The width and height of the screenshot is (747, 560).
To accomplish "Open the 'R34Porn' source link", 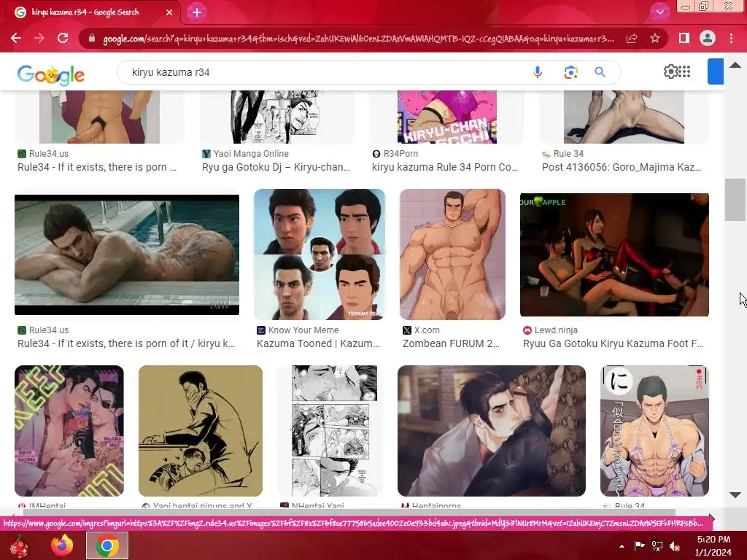I will tap(400, 154).
